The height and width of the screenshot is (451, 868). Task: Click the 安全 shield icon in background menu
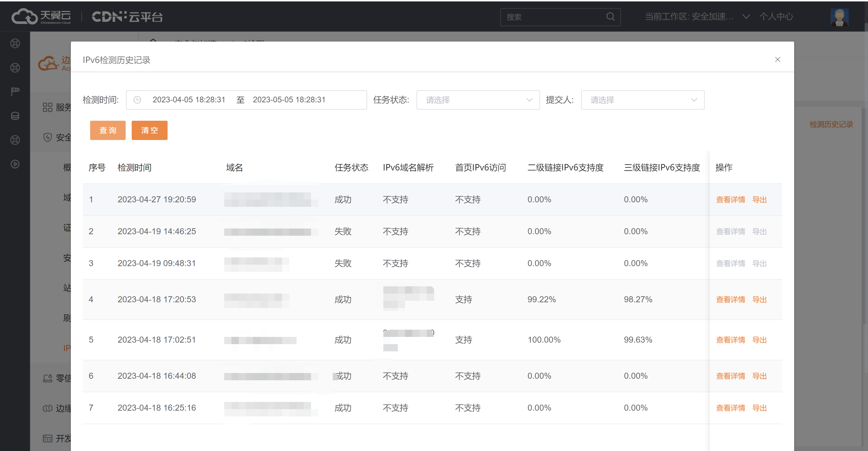point(48,137)
